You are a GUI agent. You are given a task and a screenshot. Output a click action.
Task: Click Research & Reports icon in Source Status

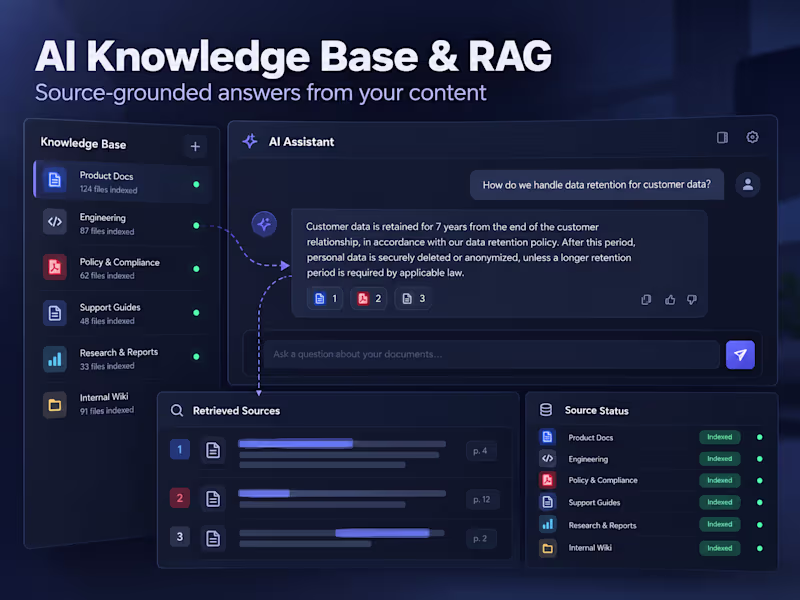[547, 524]
